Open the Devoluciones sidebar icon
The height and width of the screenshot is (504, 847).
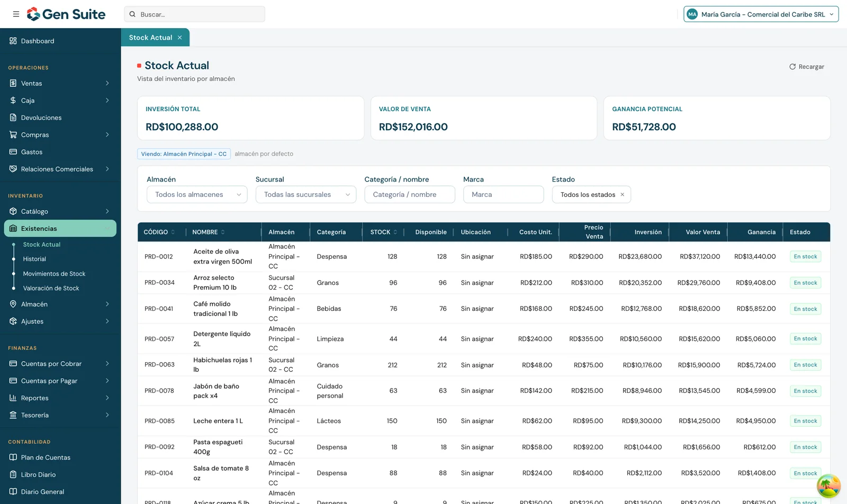13,118
